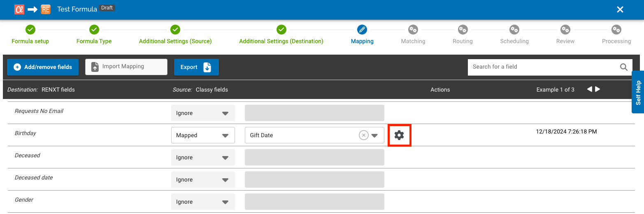The width and height of the screenshot is (644, 214).
Task: Click the example value 12/18/2024 7:26:18 PM
Action: coord(566,131)
